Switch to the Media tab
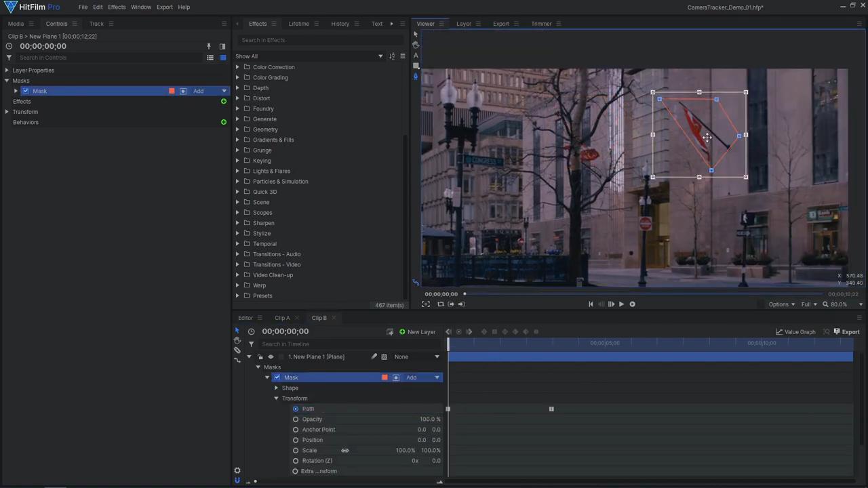 coord(16,24)
